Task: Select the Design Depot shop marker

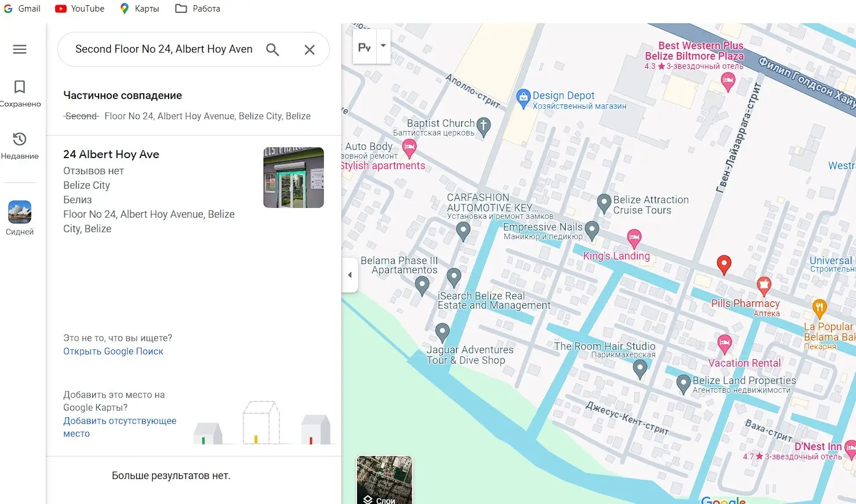Action: pyautogui.click(x=523, y=99)
